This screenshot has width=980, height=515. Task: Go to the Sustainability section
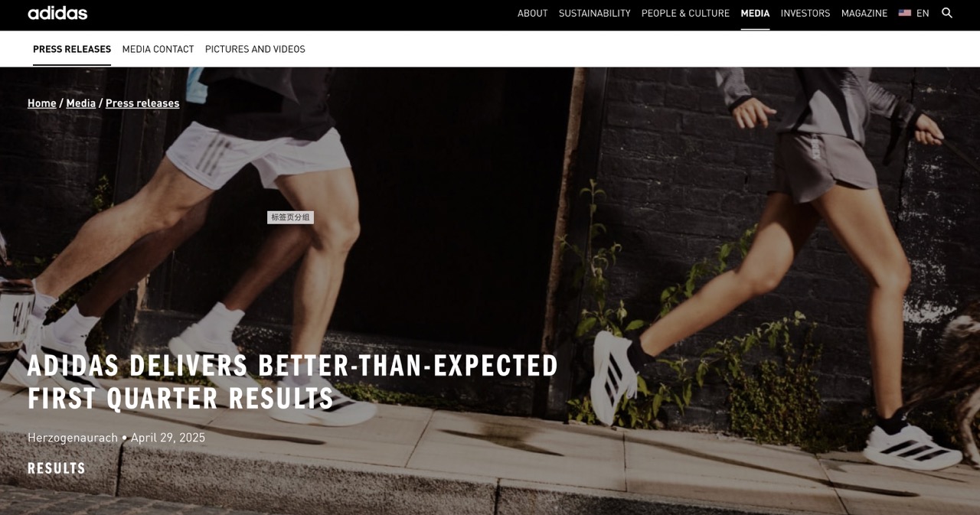tap(595, 13)
